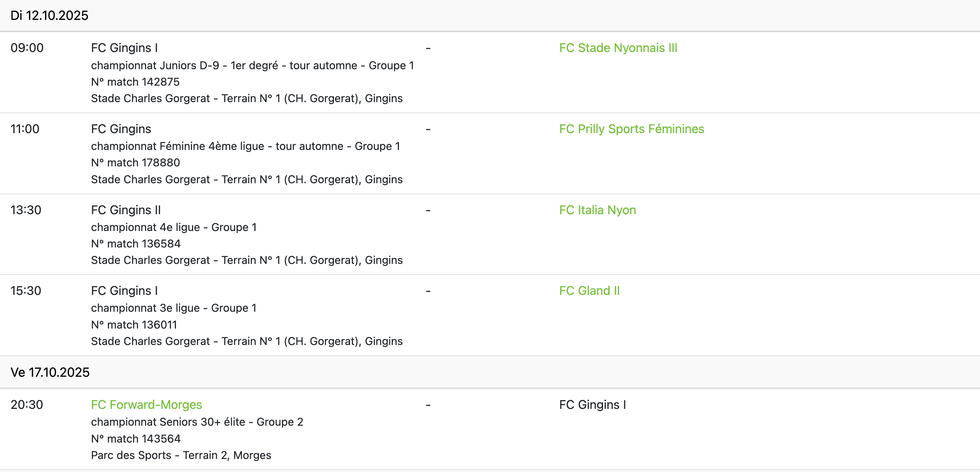Select the Ve 17.10.2025 date header

tap(50, 372)
